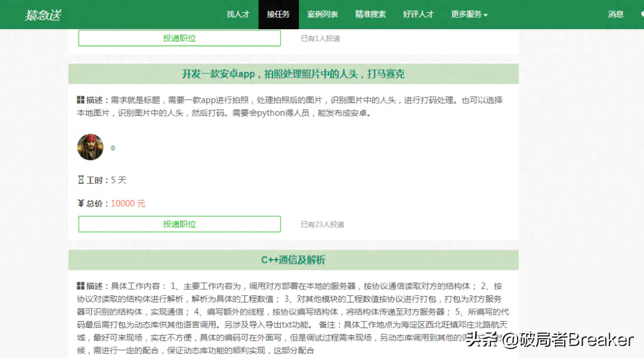Click the pirate avatar thumbnail
This screenshot has height=358, width=644.
91,147
